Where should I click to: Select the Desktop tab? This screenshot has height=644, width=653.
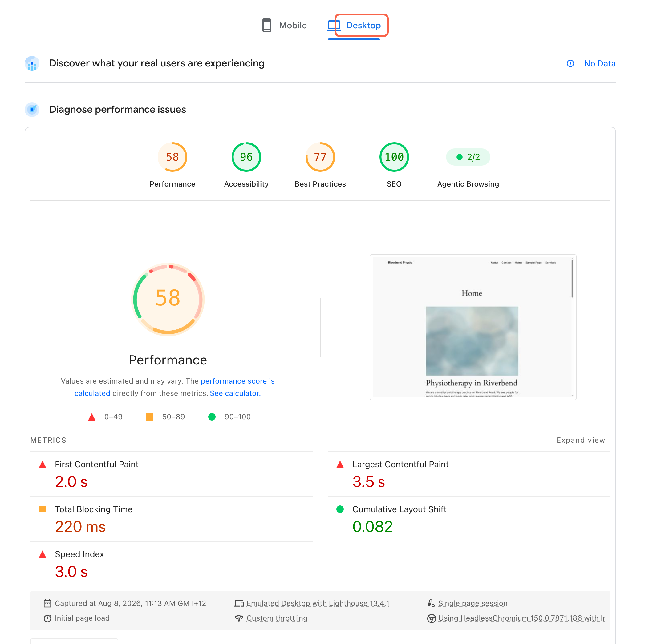pyautogui.click(x=354, y=25)
